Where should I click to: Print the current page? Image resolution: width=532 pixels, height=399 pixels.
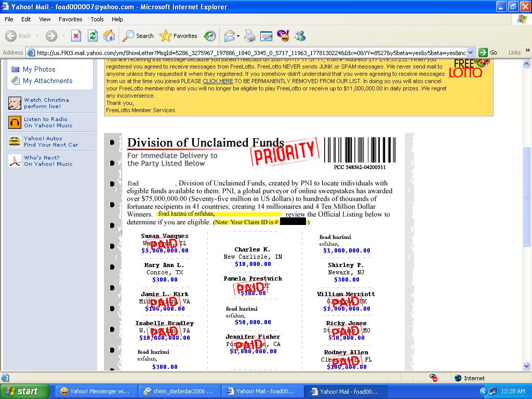(x=250, y=36)
